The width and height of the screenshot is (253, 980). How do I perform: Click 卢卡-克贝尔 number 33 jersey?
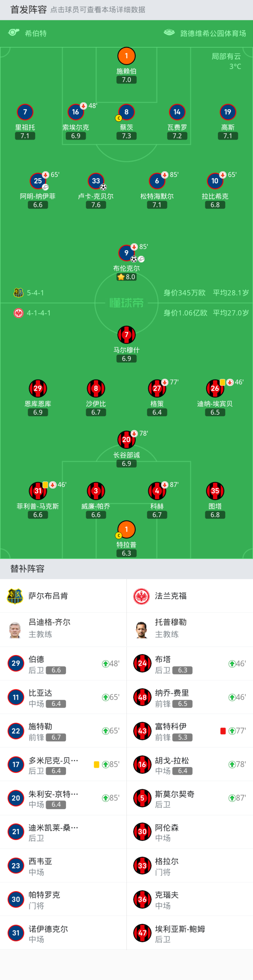96,181
